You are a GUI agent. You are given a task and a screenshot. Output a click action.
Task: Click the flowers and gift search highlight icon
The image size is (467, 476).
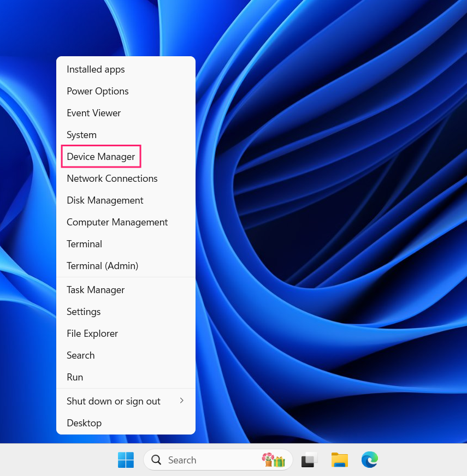274,460
